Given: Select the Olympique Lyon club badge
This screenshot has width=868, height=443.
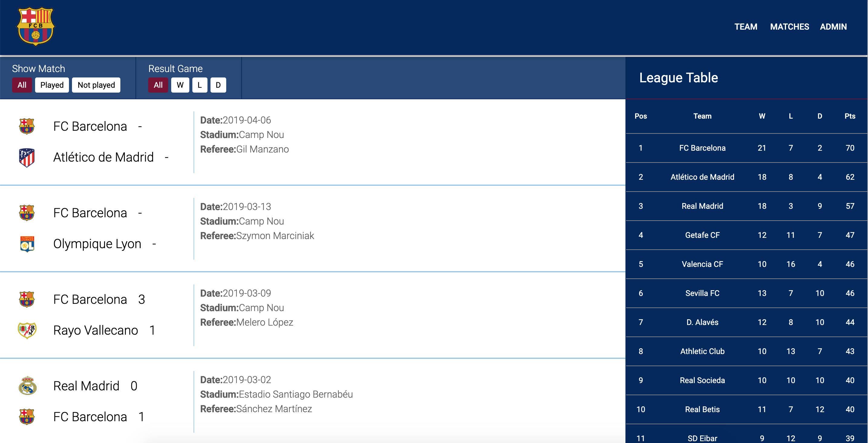Looking at the screenshot, I should pyautogui.click(x=27, y=243).
